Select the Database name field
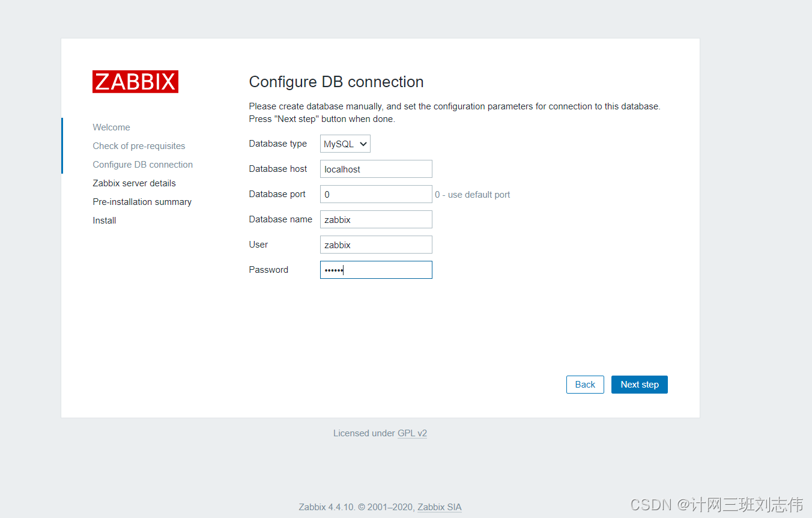The height and width of the screenshot is (518, 812). (376, 219)
